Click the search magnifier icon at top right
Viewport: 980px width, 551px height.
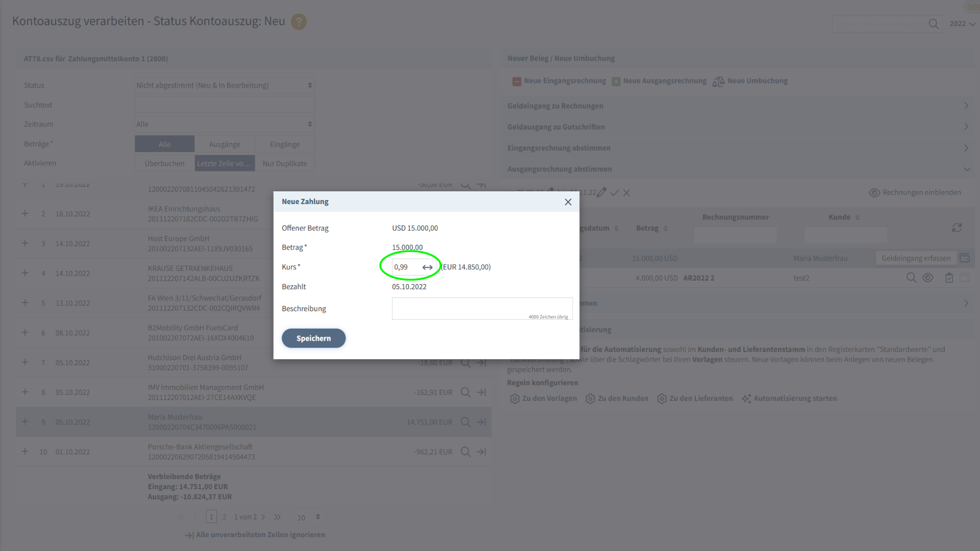(x=933, y=24)
